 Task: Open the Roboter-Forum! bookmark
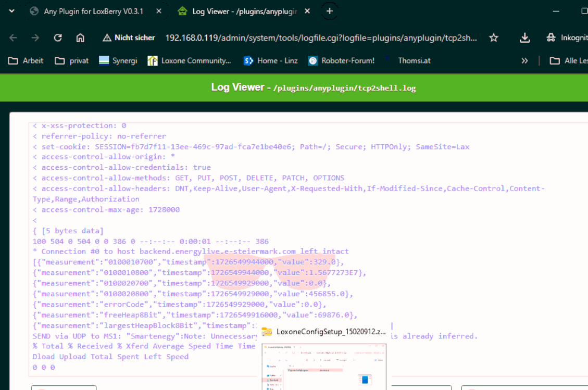341,61
